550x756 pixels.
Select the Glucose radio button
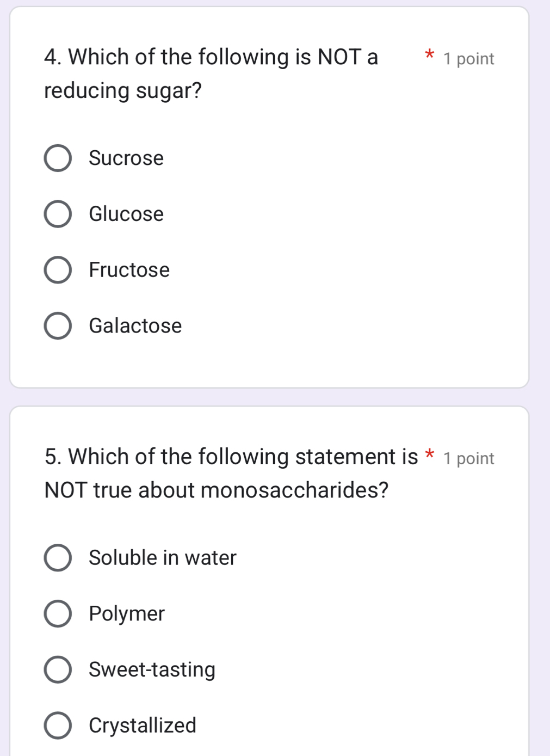tap(58, 214)
